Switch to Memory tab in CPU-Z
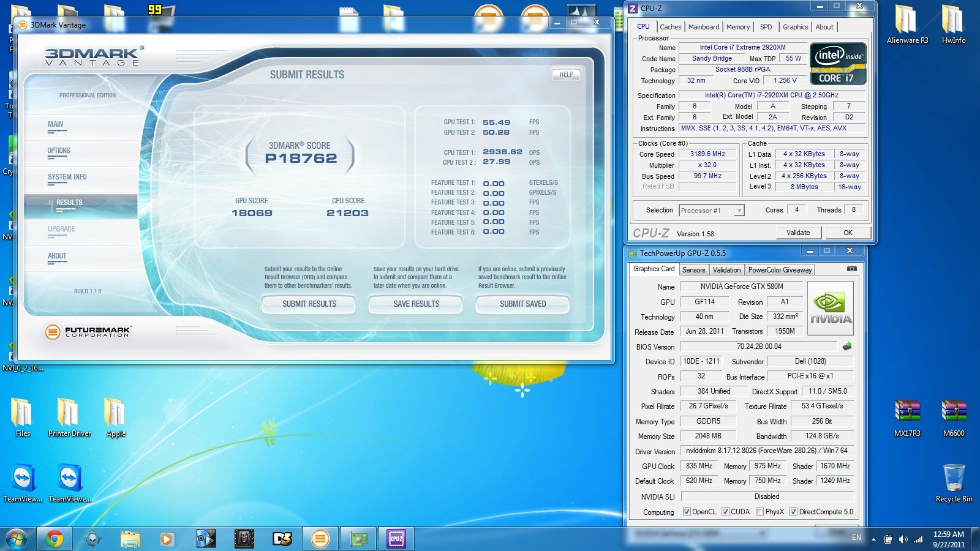The width and height of the screenshot is (980, 551). pyautogui.click(x=738, y=27)
